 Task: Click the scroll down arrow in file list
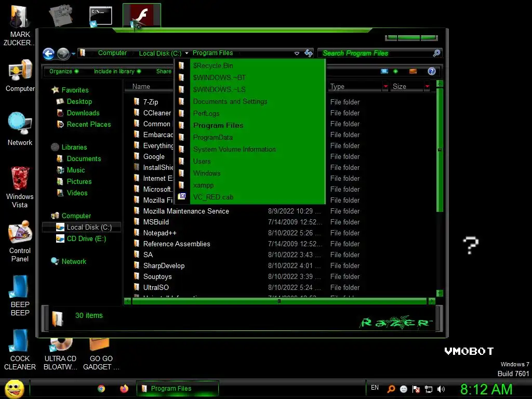pyautogui.click(x=440, y=293)
